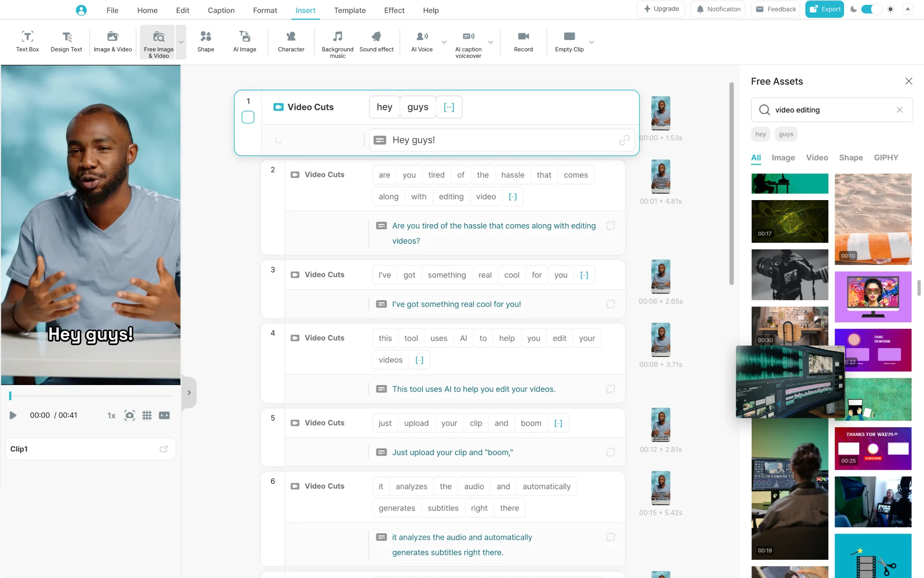Expand the Empty Clip dropdown arrow

tap(591, 42)
